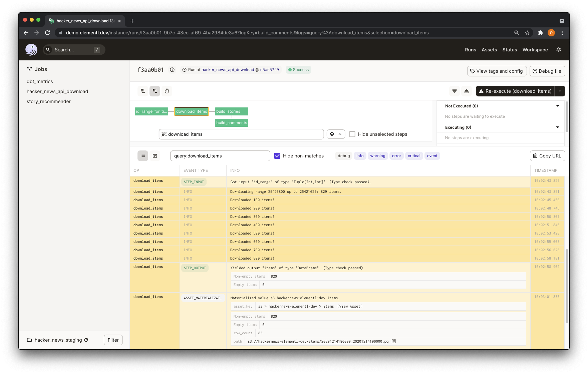Open Chrome tab search dropdown
588x374 pixels.
click(x=562, y=21)
